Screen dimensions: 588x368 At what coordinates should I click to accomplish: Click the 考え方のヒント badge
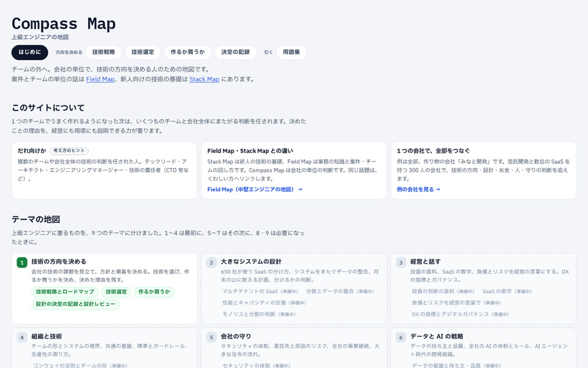click(x=69, y=151)
